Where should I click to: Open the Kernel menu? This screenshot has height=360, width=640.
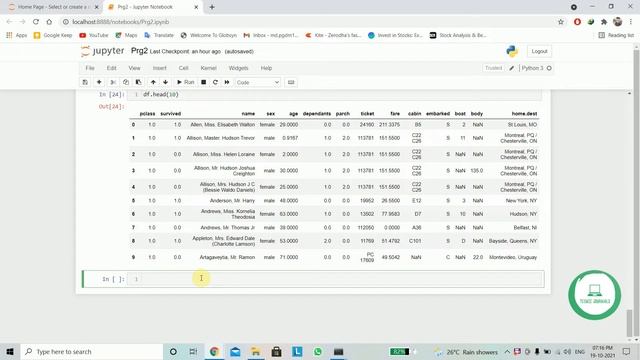click(209, 68)
